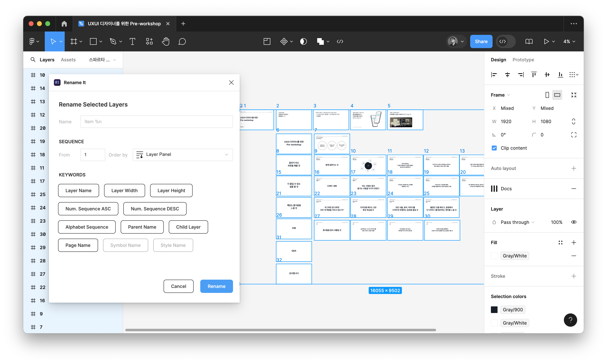
Task: Click the Share button
Action: pyautogui.click(x=481, y=41)
